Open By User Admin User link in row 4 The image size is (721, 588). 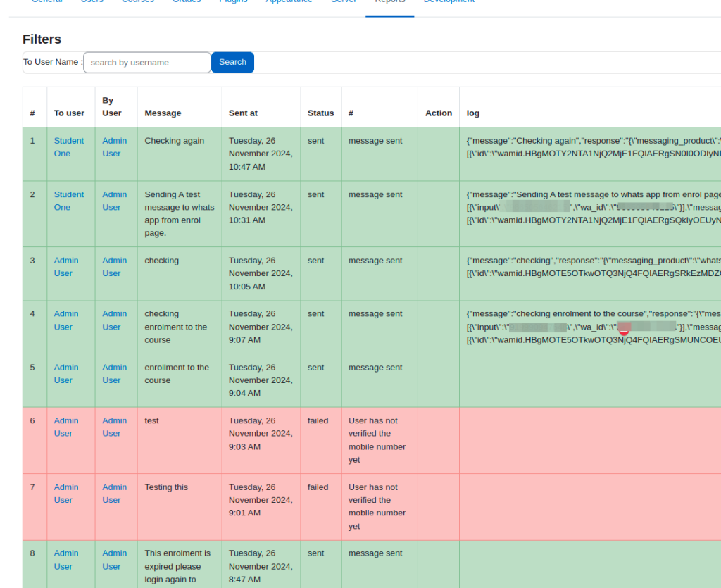tap(115, 320)
